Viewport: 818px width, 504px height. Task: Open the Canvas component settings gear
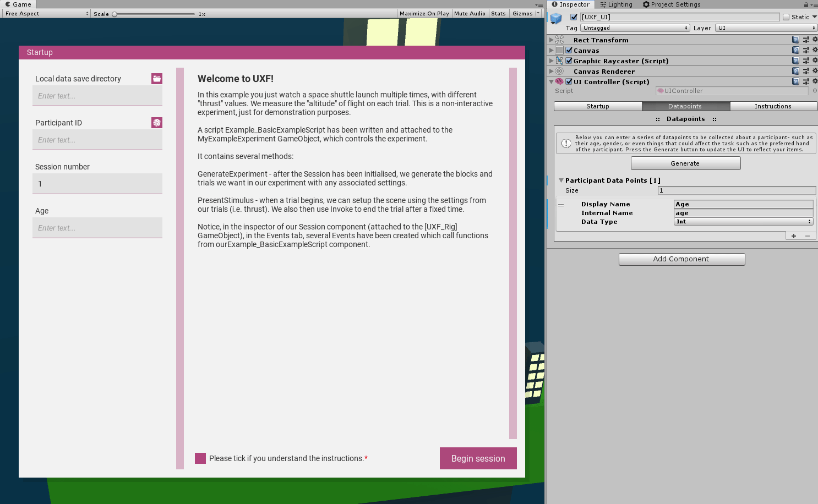point(815,50)
